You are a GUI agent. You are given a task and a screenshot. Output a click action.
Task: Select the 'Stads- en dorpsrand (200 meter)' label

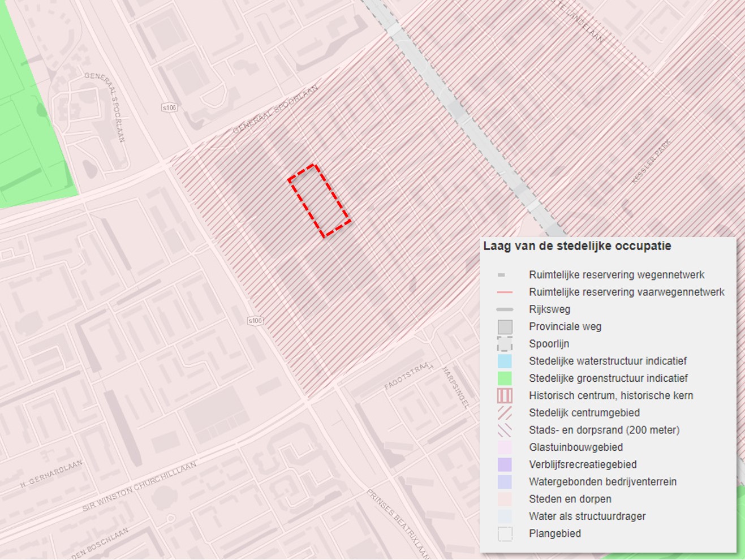click(604, 430)
